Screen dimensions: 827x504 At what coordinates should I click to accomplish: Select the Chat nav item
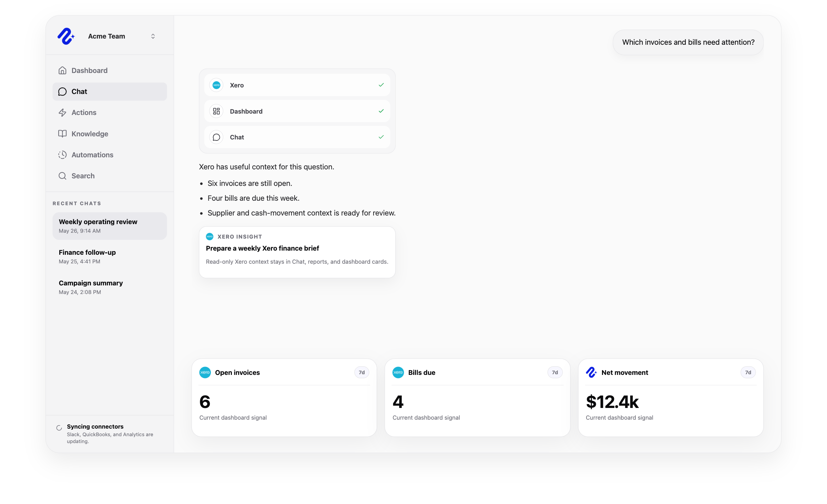[x=110, y=92]
